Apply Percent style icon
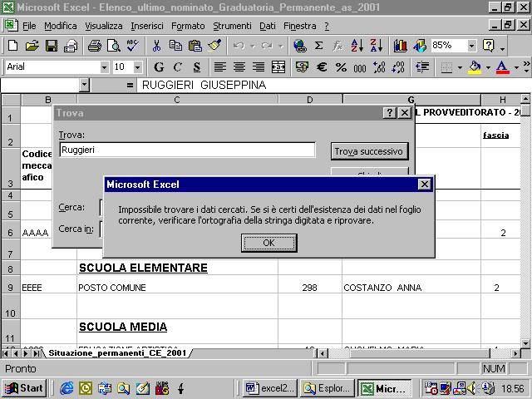 [341, 67]
